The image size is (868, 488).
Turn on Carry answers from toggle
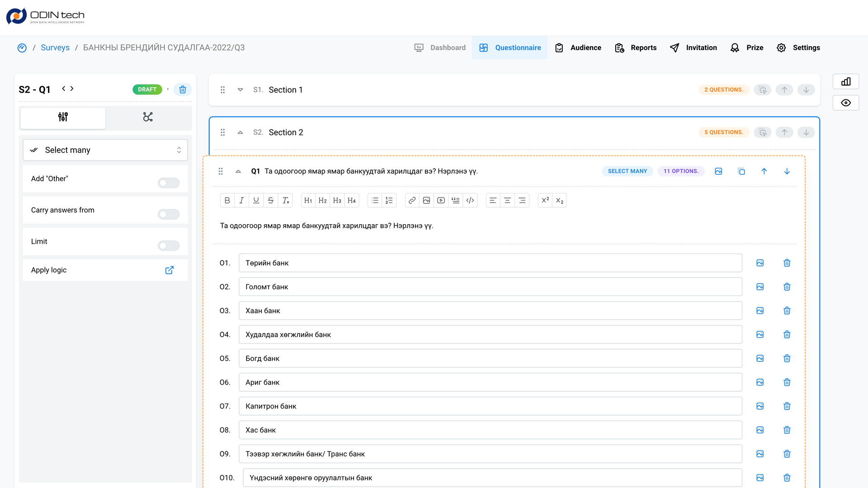[169, 214]
